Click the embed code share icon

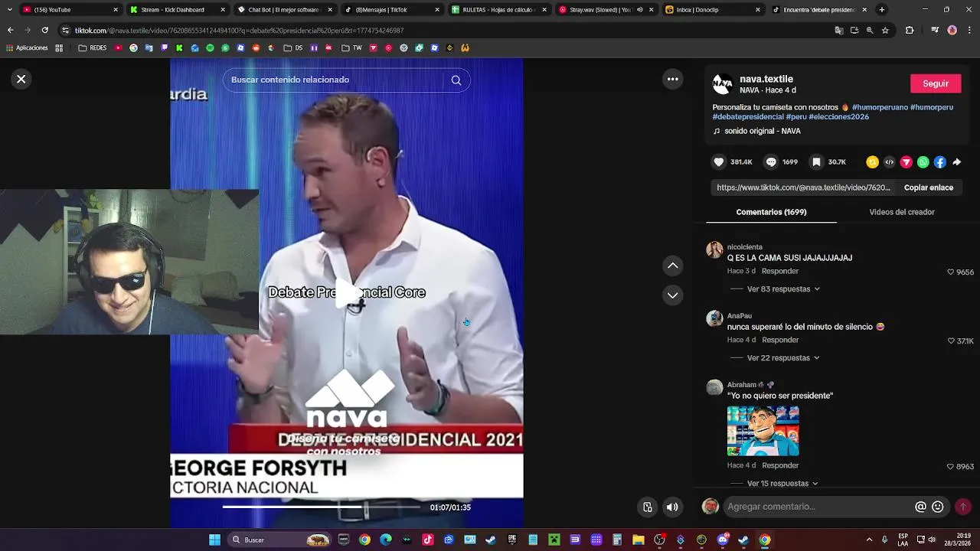tap(889, 162)
